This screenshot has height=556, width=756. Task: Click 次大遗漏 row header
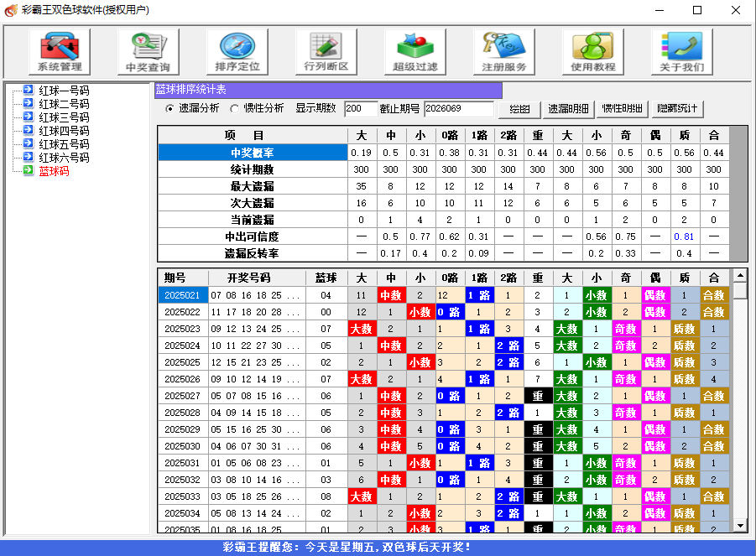click(x=253, y=203)
